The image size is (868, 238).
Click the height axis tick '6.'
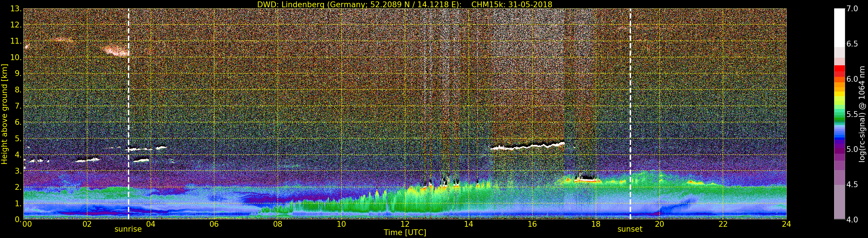[18, 122]
